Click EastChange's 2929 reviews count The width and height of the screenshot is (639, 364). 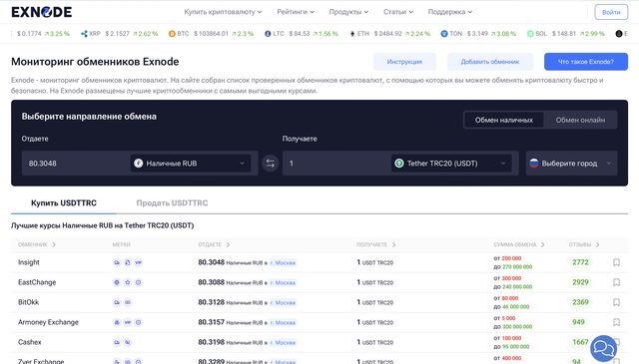pyautogui.click(x=580, y=282)
